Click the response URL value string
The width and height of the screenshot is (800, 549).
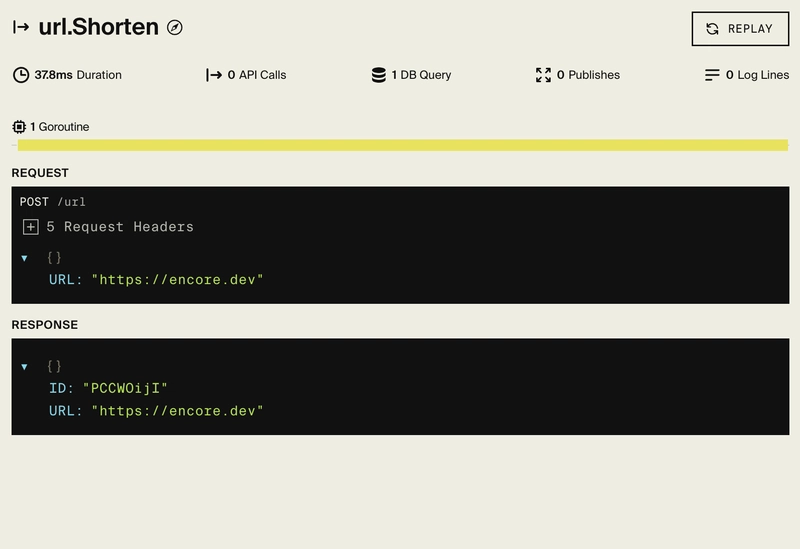pyautogui.click(x=177, y=411)
